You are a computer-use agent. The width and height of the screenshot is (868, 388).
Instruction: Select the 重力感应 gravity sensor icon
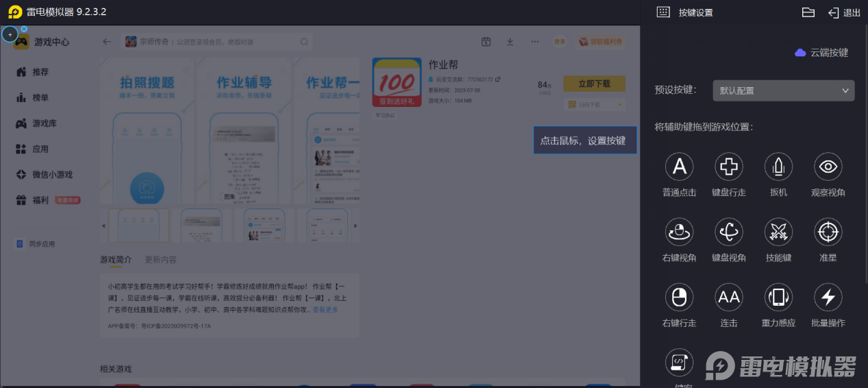[778, 297]
